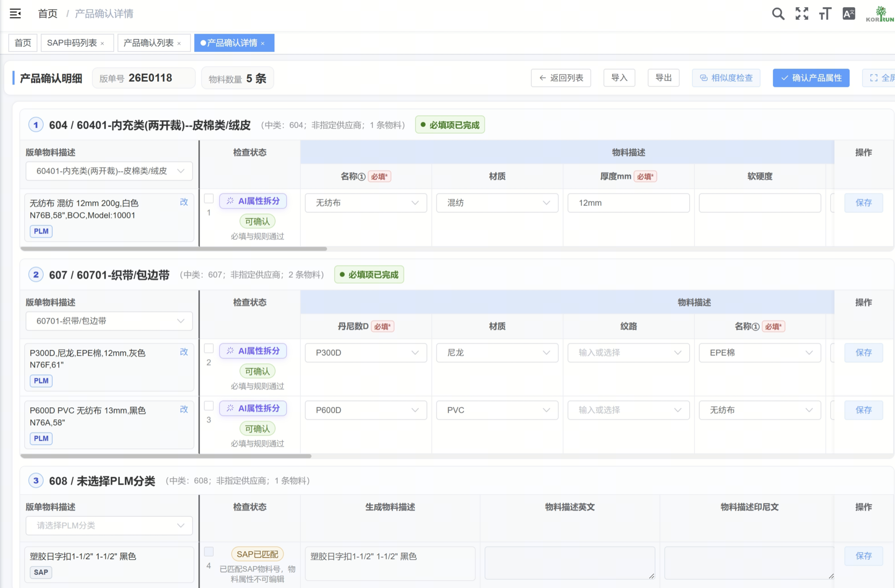Click group number 1 badge for 604

[x=36, y=125]
